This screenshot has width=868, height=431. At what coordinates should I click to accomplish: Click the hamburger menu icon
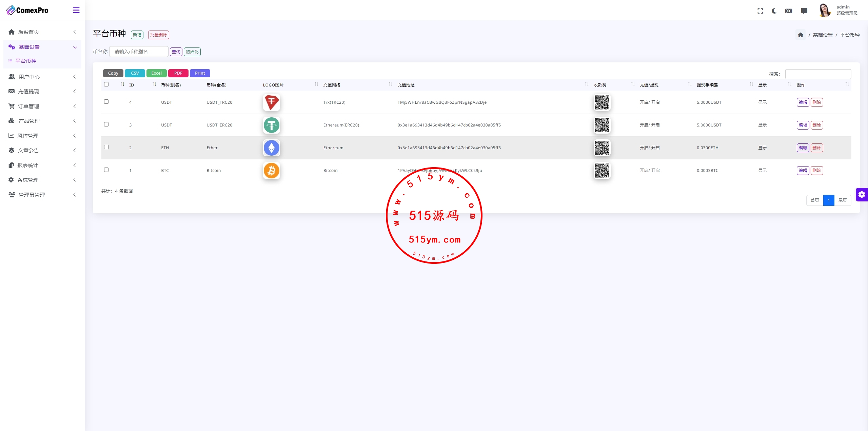(76, 10)
